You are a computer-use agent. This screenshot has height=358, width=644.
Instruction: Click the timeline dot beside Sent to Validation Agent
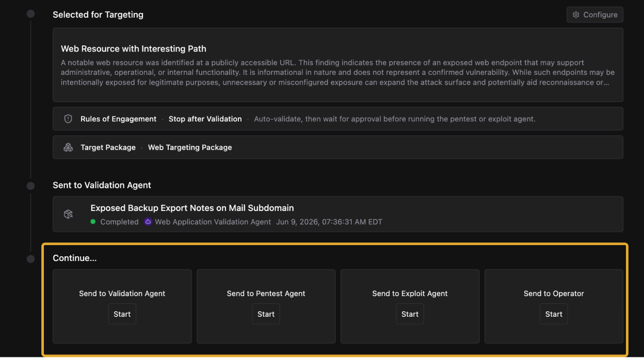coord(30,186)
